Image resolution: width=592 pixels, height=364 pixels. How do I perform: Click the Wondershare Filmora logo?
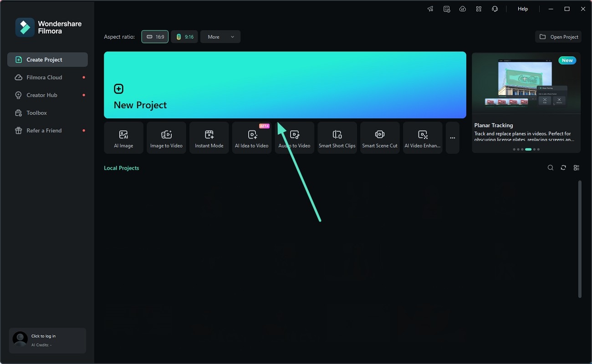(48, 27)
